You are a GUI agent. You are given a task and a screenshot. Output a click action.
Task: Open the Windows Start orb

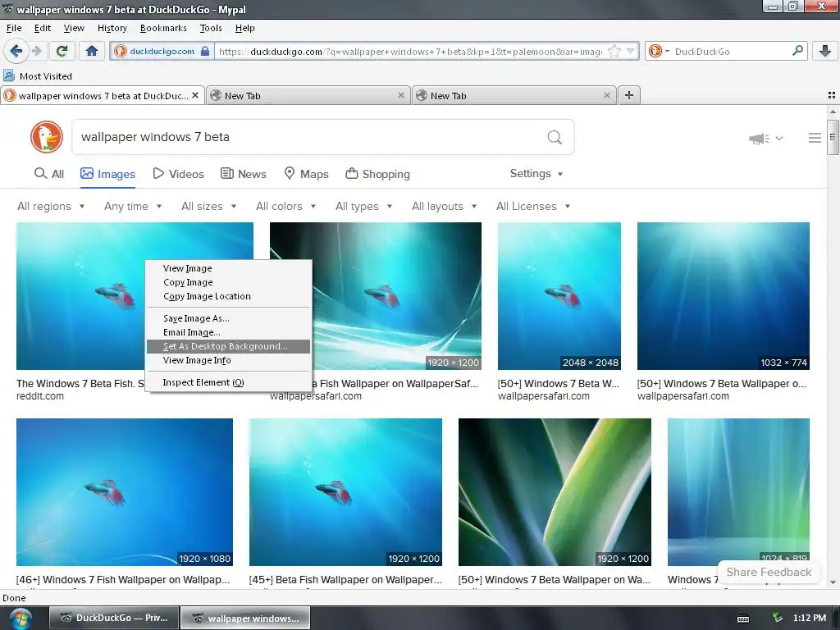click(21, 619)
